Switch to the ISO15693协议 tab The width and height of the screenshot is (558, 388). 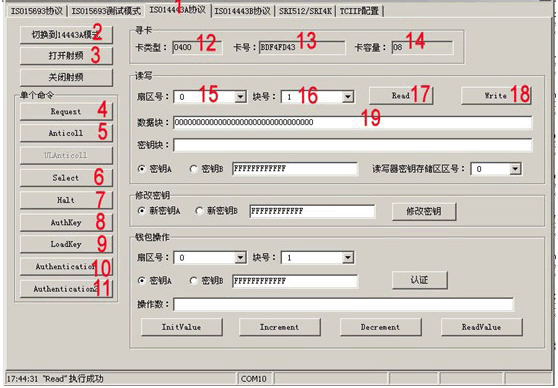point(37,11)
